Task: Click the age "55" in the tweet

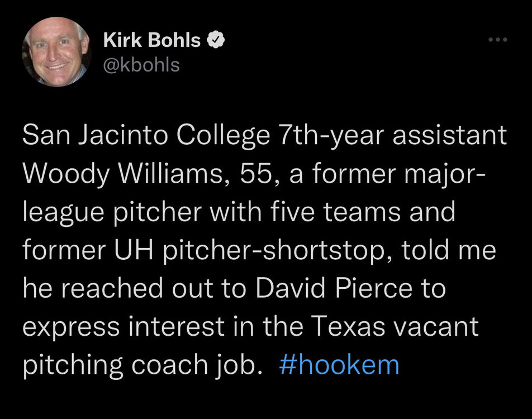Action: click(255, 175)
